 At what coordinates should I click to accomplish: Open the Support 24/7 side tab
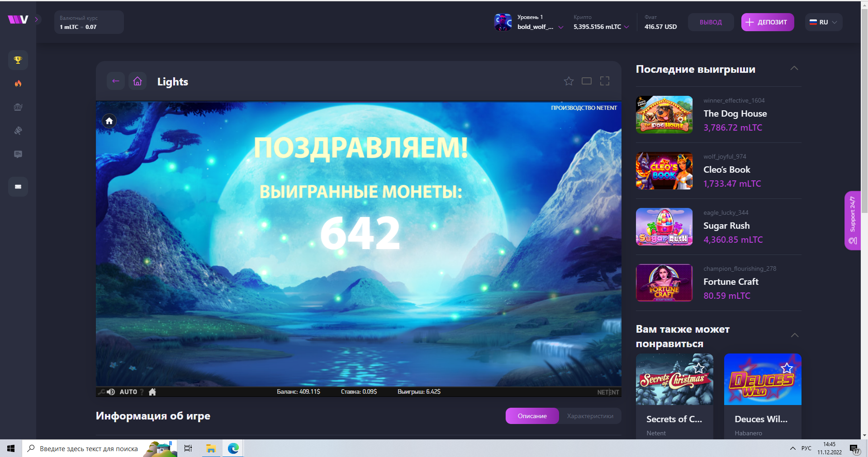pyautogui.click(x=853, y=221)
